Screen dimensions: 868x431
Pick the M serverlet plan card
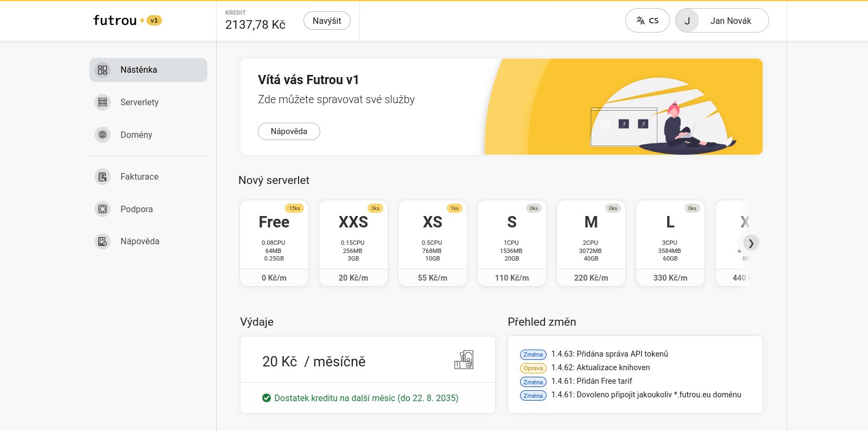pos(591,243)
